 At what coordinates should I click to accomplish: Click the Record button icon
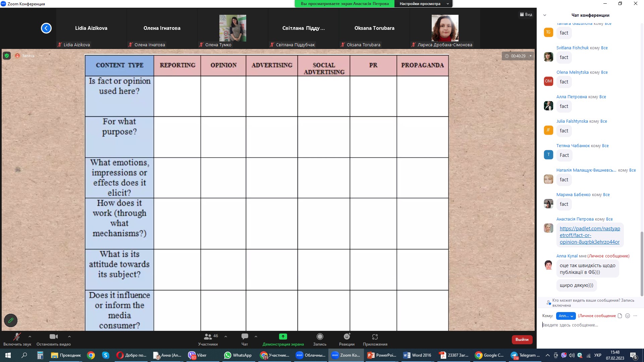point(320,337)
